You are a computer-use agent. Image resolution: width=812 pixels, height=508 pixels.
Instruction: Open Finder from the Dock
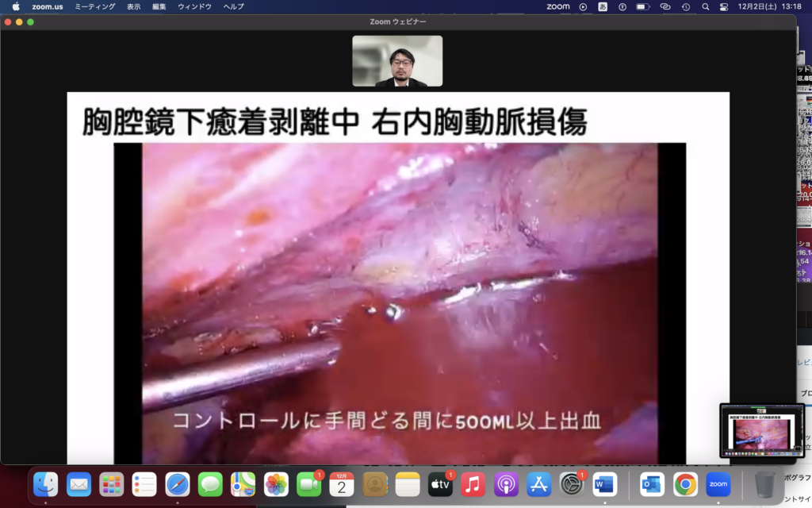46,483
